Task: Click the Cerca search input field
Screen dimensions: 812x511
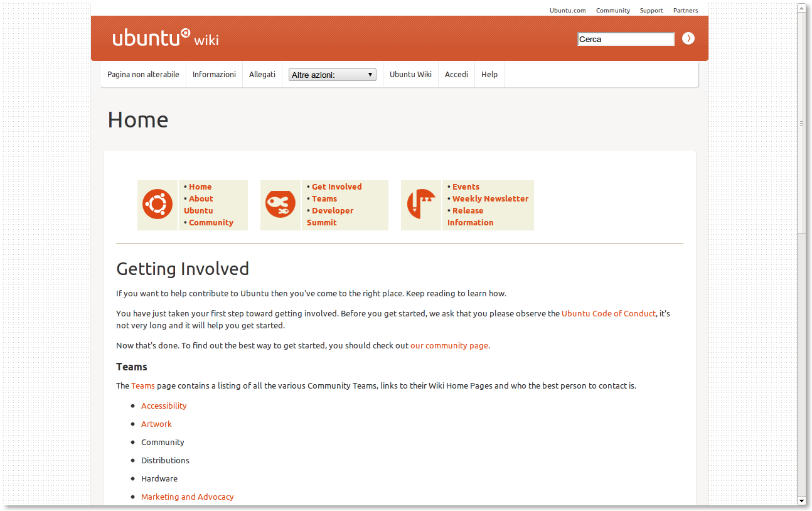Action: [x=625, y=39]
